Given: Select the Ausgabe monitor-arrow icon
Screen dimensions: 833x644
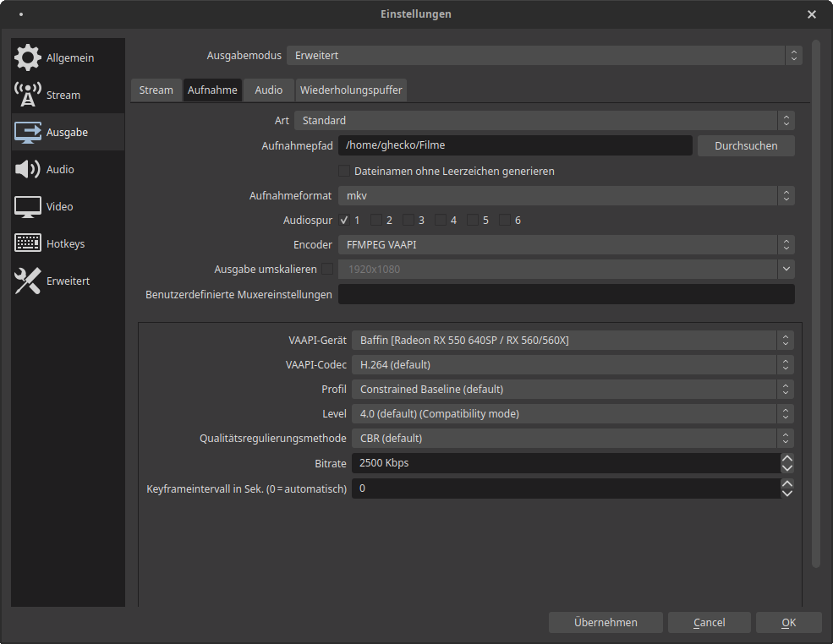Looking at the screenshot, I should pos(28,132).
